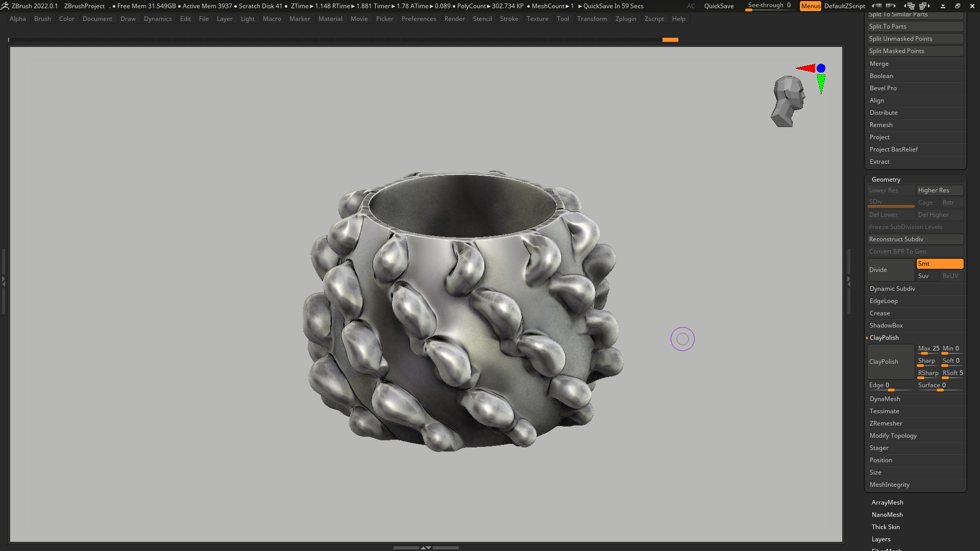Click the ZBrush logo icon in title bar

click(x=5, y=6)
